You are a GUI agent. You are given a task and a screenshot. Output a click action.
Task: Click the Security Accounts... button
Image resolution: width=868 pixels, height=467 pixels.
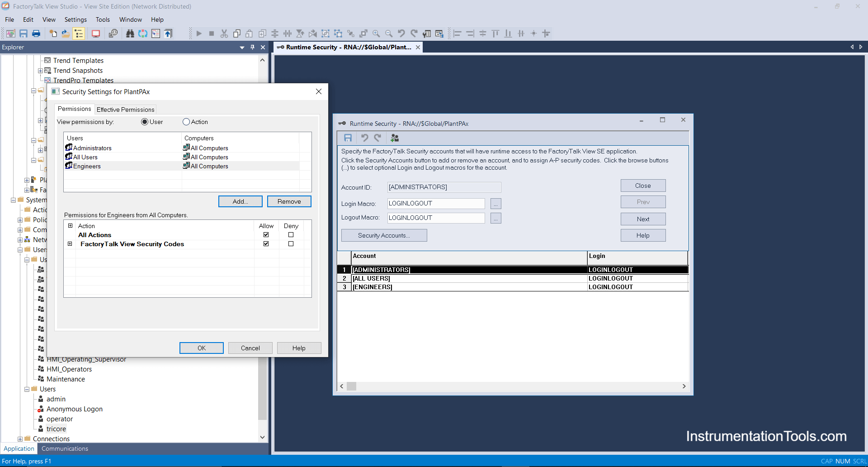click(x=384, y=235)
